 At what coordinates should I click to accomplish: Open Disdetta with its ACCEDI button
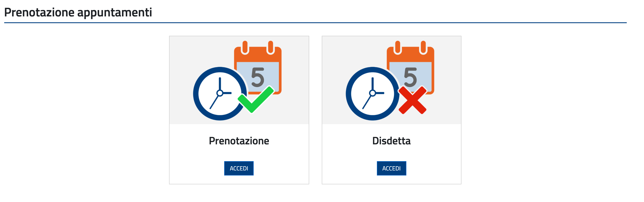click(391, 168)
